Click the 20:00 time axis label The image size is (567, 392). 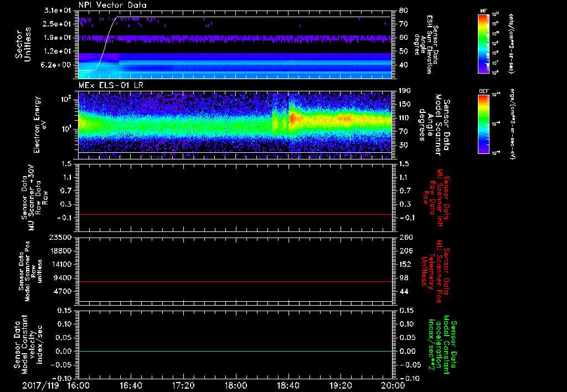(393, 385)
